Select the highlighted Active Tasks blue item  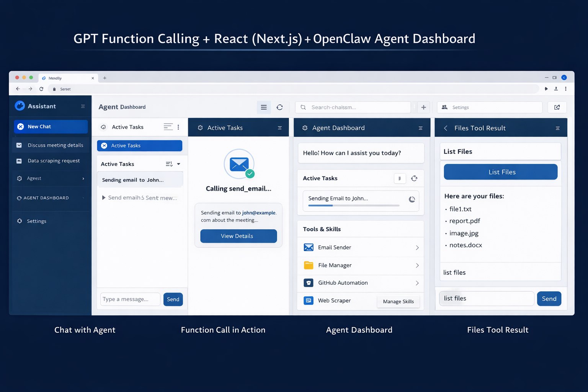[140, 145]
